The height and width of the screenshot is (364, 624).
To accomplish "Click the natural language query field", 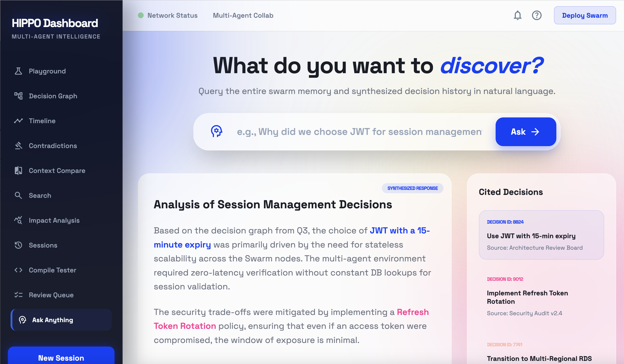I will 347,132.
